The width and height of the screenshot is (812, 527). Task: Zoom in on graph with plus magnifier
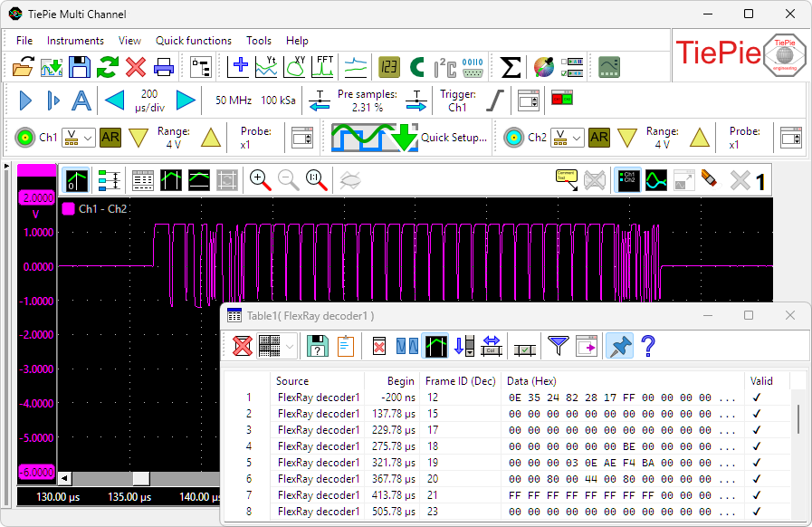tap(260, 180)
